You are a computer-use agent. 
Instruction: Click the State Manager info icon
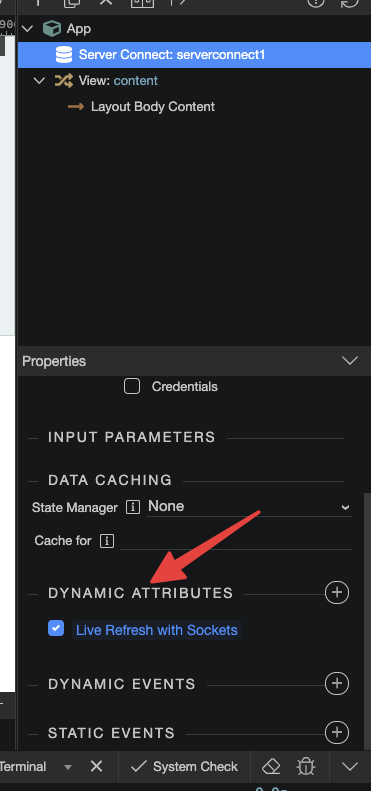(x=132, y=507)
